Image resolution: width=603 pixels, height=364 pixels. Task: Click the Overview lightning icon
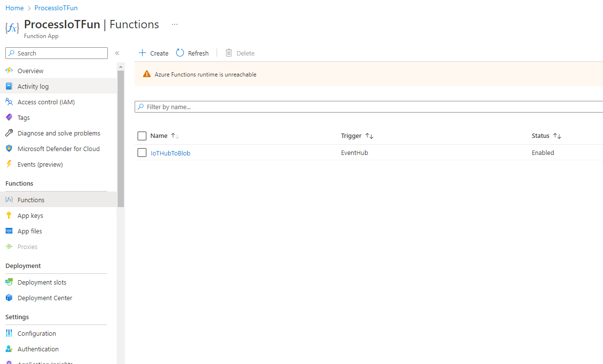tap(9, 71)
